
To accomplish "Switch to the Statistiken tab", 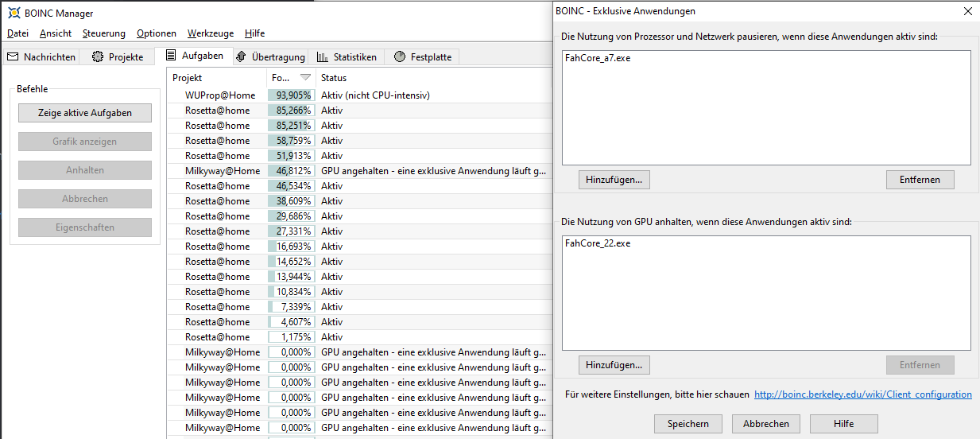I will click(347, 57).
